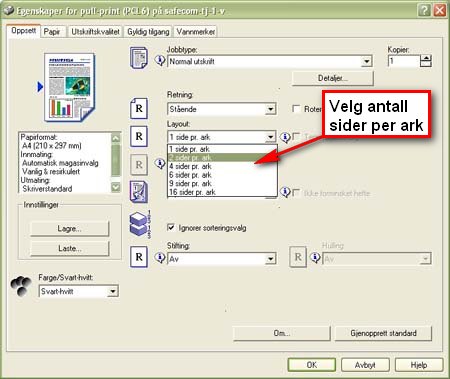This screenshot has width=450, height=379.
Task: Open the Jobbtype dropdown
Action: [366, 62]
